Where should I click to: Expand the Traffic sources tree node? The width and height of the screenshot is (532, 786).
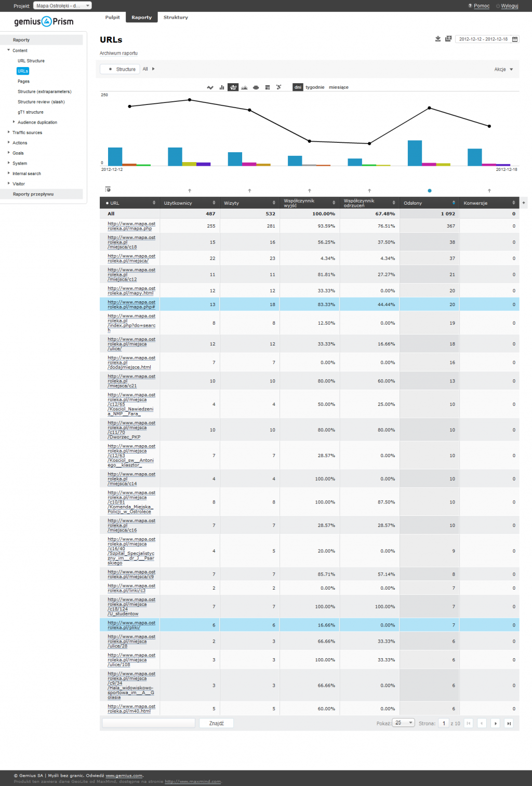[x=9, y=132]
